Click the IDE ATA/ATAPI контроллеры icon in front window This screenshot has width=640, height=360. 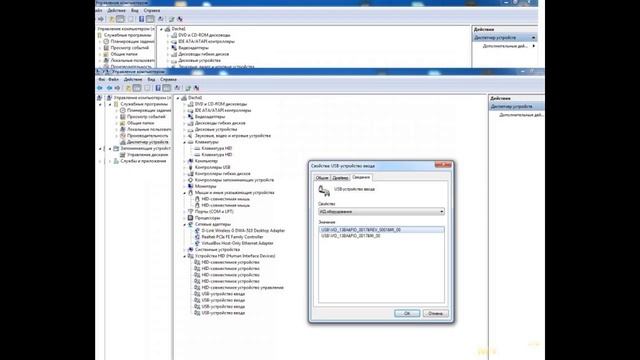[191, 110]
